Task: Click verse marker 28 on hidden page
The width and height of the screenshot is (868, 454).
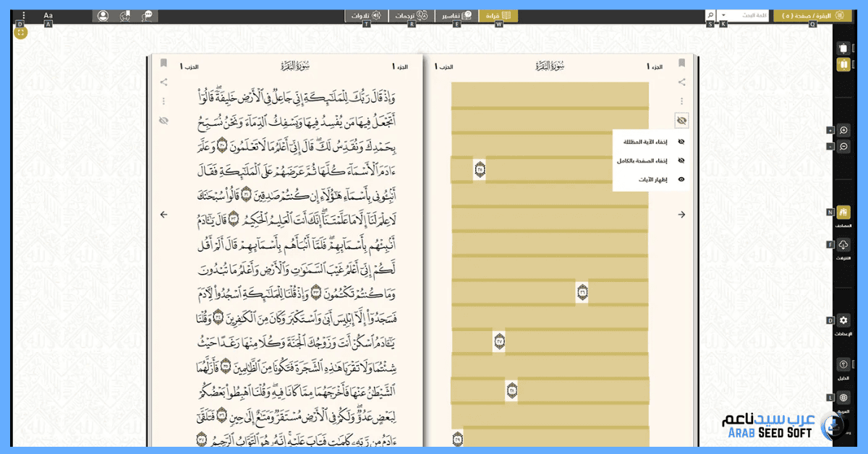Action: click(511, 391)
